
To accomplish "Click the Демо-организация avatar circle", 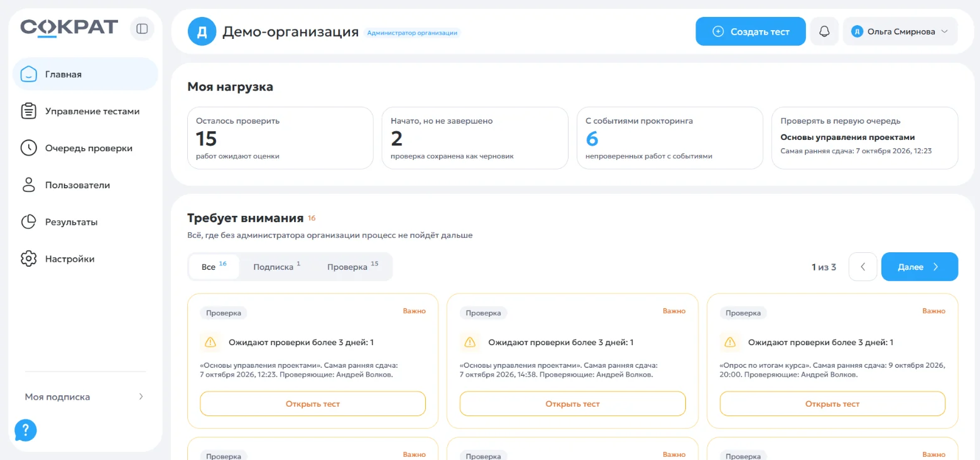I will pos(202,31).
